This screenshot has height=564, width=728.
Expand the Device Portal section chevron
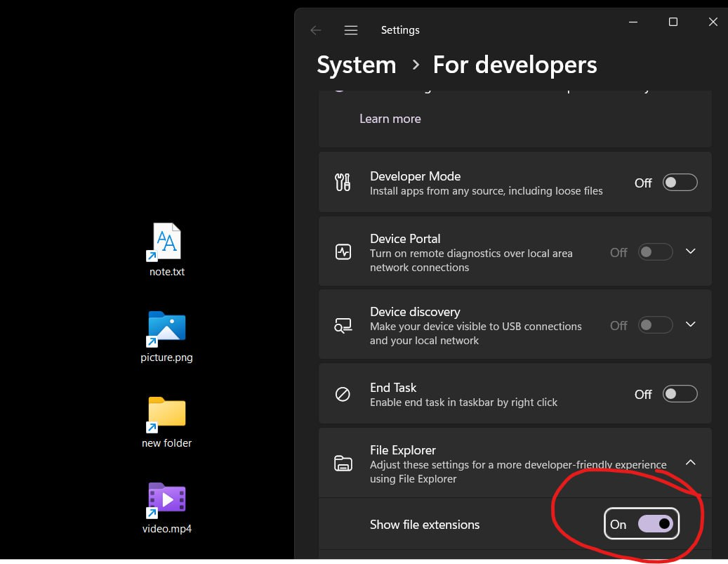(690, 251)
